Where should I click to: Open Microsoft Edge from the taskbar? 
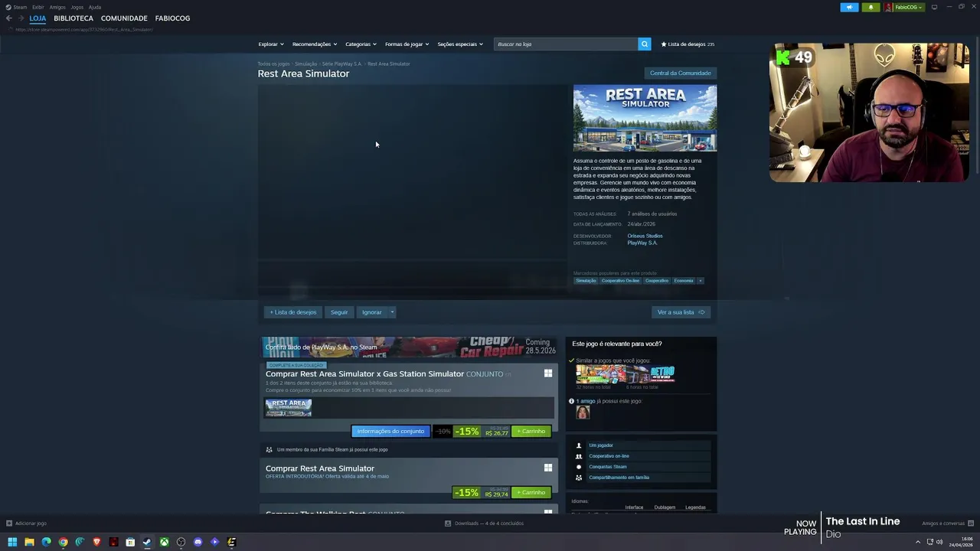pos(46,542)
